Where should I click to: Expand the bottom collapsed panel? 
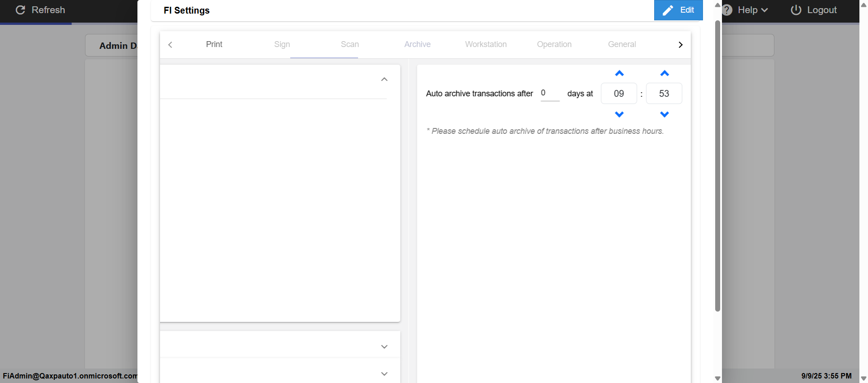(x=384, y=374)
